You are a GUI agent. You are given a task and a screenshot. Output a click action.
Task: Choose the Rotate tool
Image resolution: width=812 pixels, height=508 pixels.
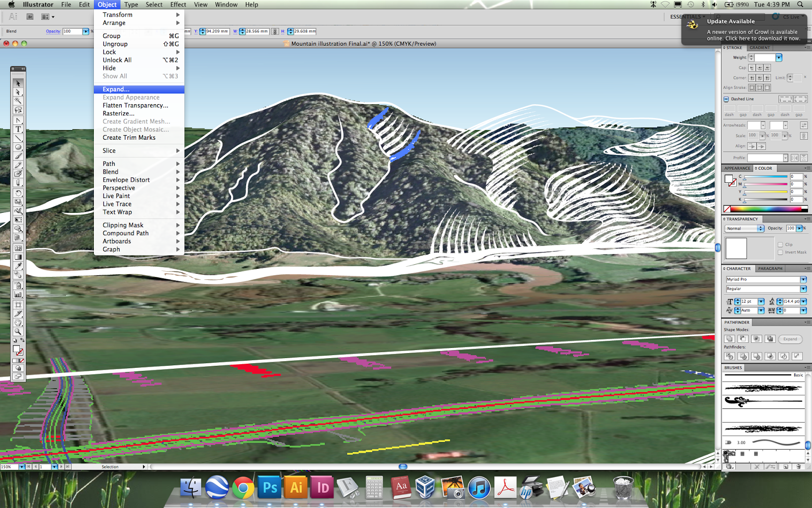18,193
